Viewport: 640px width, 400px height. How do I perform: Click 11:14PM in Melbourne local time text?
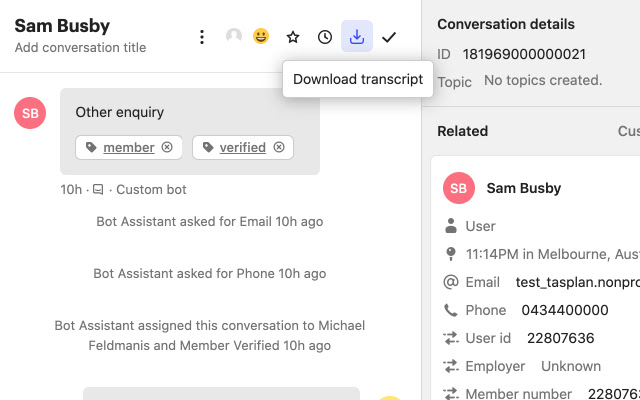[x=553, y=254]
